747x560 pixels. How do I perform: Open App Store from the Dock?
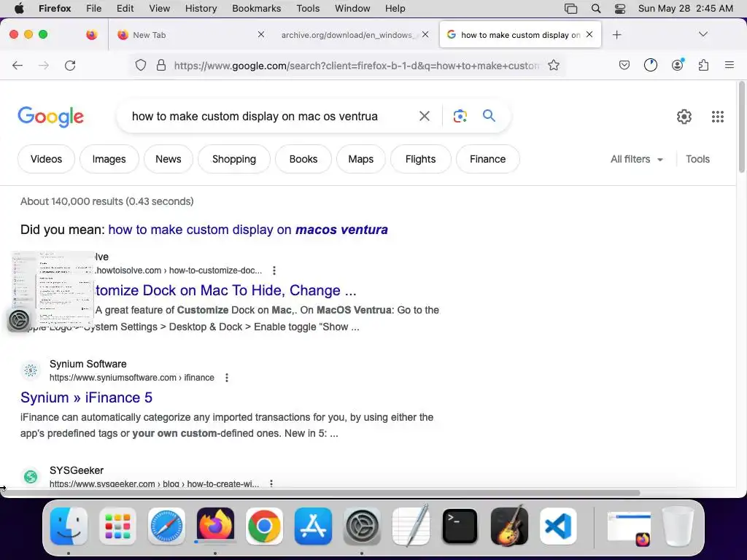[x=313, y=526]
